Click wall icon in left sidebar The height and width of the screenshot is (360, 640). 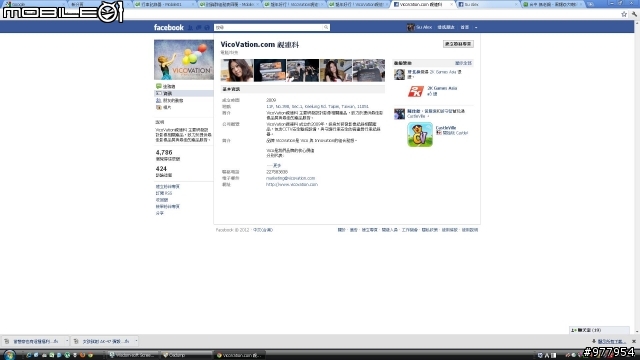click(158, 86)
